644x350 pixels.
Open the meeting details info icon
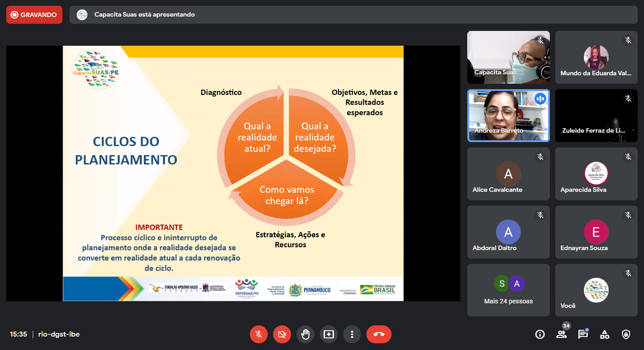pyautogui.click(x=540, y=334)
